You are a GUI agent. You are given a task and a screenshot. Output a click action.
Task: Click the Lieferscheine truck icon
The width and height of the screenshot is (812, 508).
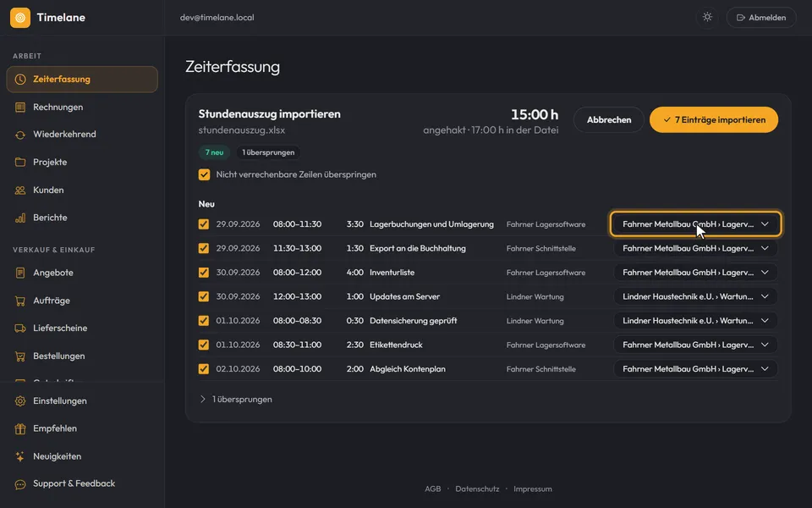tap(20, 329)
